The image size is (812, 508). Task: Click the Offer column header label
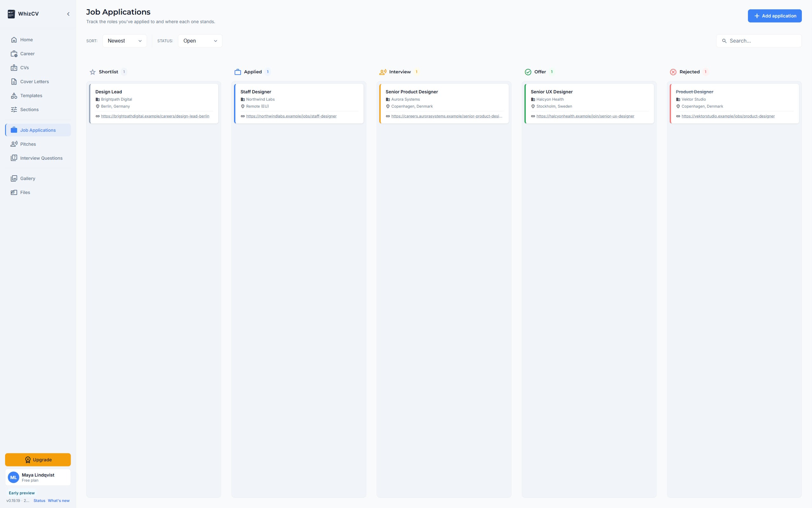click(x=540, y=72)
